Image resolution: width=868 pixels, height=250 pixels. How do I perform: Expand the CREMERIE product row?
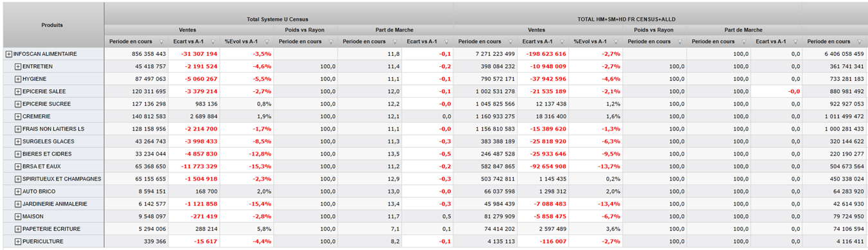coord(18,117)
